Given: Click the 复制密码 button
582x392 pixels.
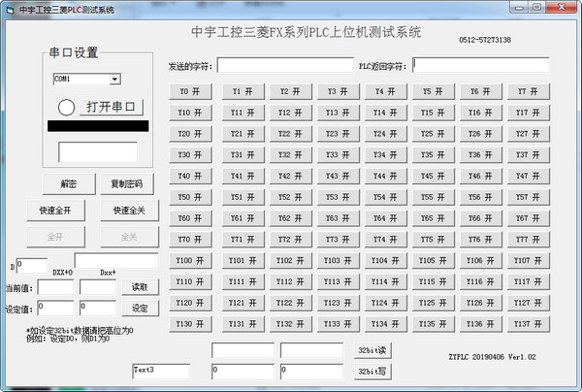Looking at the screenshot, I should 127,184.
